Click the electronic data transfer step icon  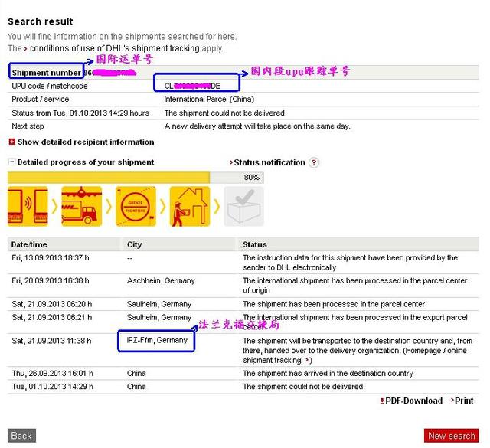click(28, 206)
